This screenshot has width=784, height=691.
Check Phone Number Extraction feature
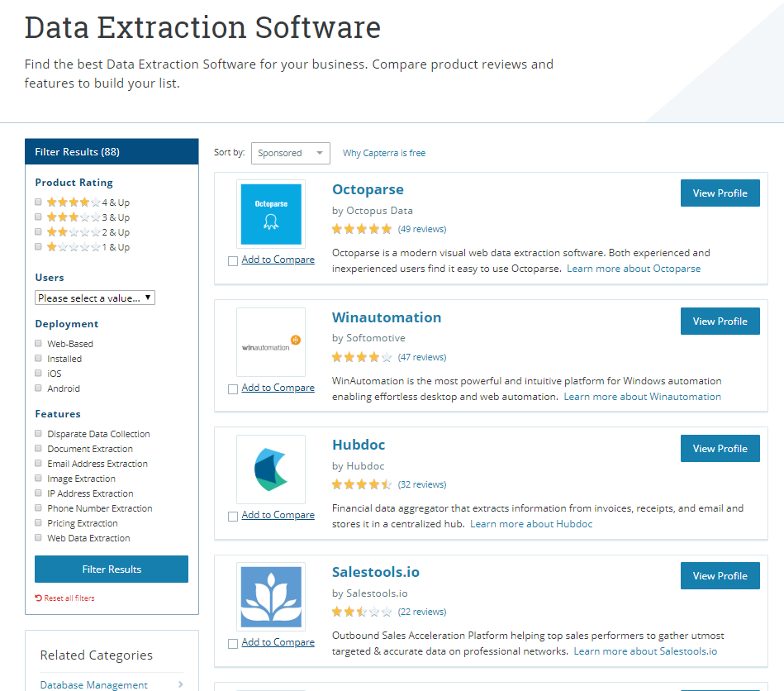click(x=38, y=508)
